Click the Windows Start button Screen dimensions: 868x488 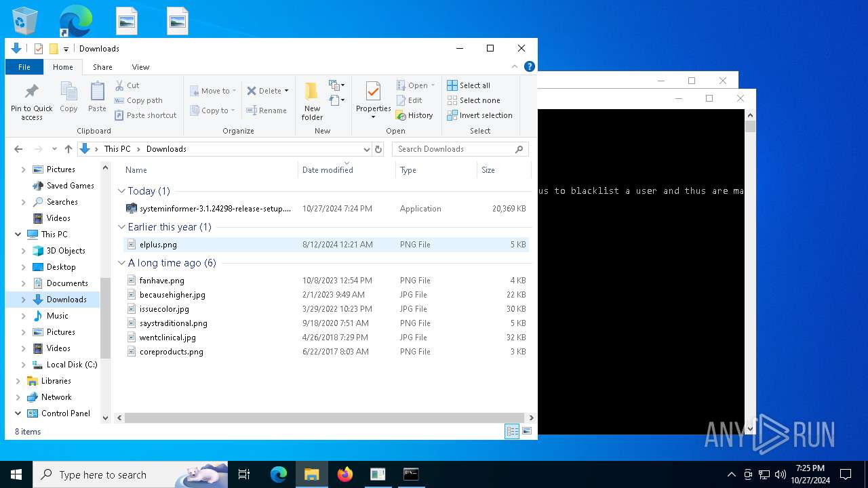[x=16, y=474]
